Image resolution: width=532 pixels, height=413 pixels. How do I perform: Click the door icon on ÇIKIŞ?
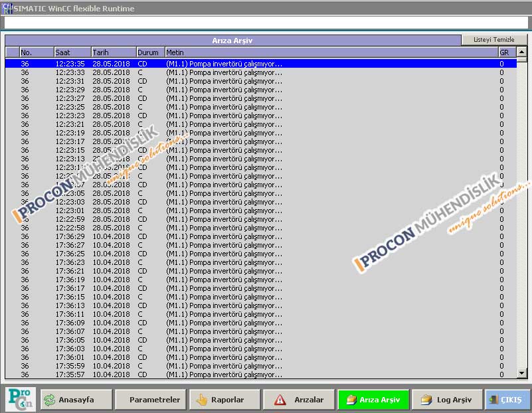tap(493, 400)
